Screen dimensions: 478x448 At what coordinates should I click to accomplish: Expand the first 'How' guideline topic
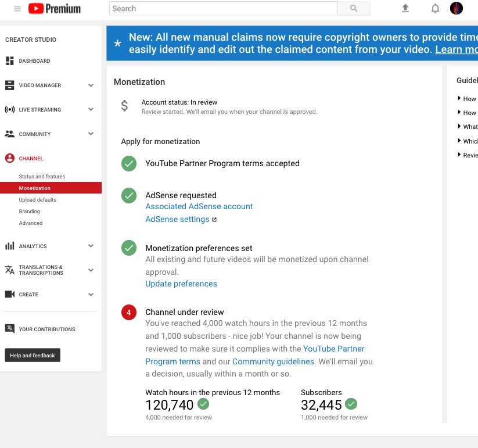pyautogui.click(x=467, y=99)
